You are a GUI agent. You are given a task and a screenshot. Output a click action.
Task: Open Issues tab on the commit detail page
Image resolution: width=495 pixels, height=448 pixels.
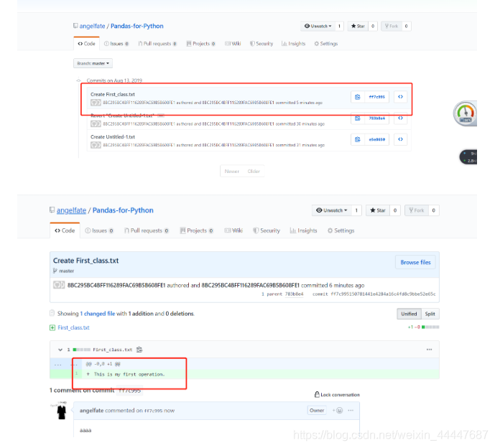99,230
